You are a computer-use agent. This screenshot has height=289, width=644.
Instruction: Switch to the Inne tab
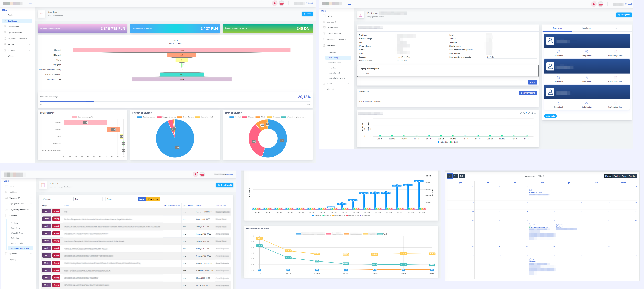point(615,28)
